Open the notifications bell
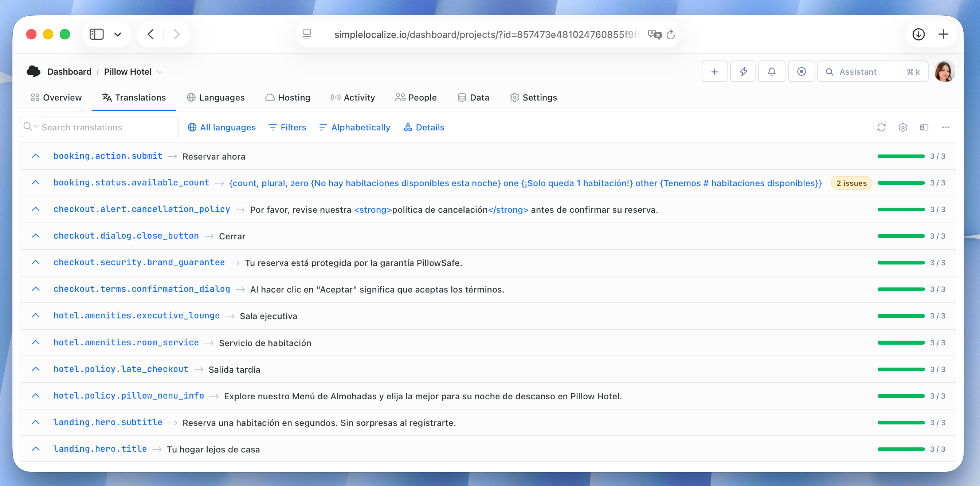The image size is (980, 486). [771, 71]
